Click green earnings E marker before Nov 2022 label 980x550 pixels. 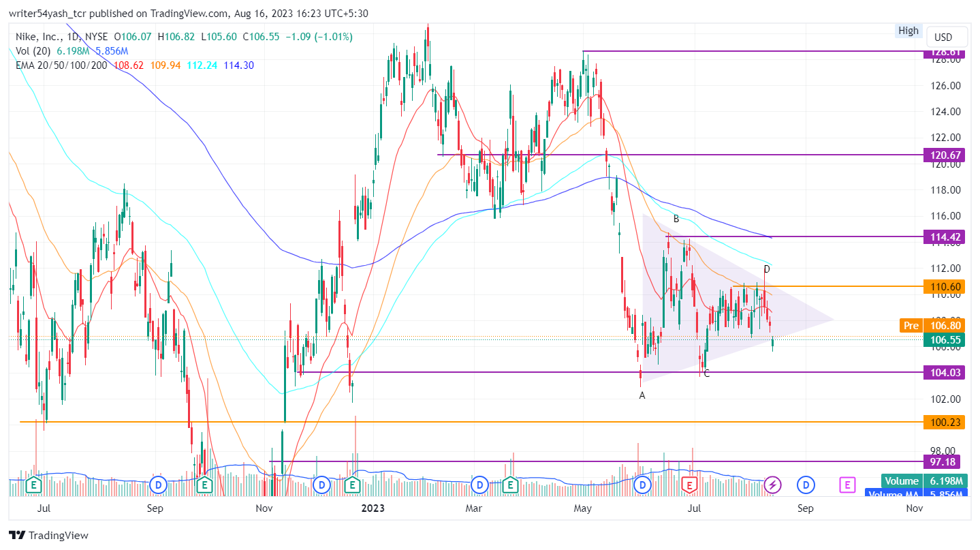[x=204, y=485]
